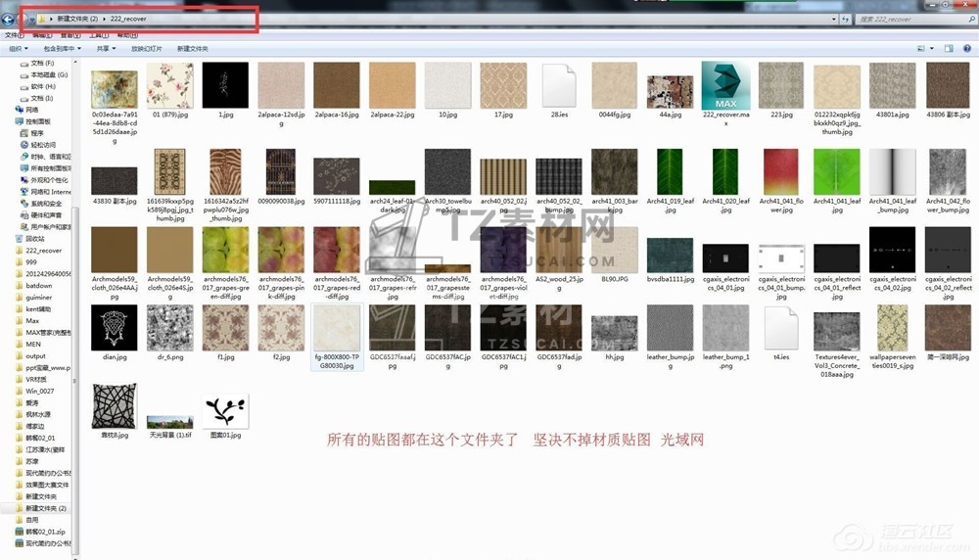Select the 222_recover folder in the sidebar

click(x=39, y=251)
